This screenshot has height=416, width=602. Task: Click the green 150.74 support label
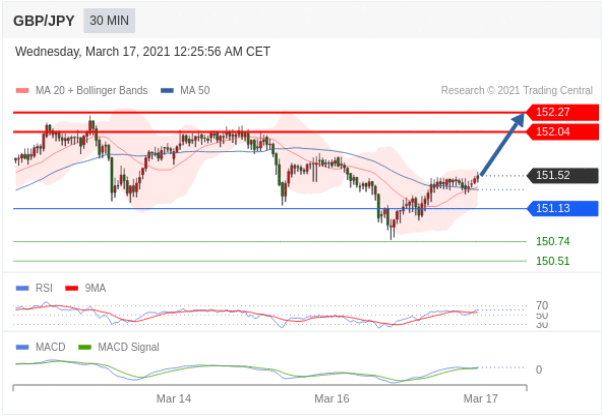[553, 241]
